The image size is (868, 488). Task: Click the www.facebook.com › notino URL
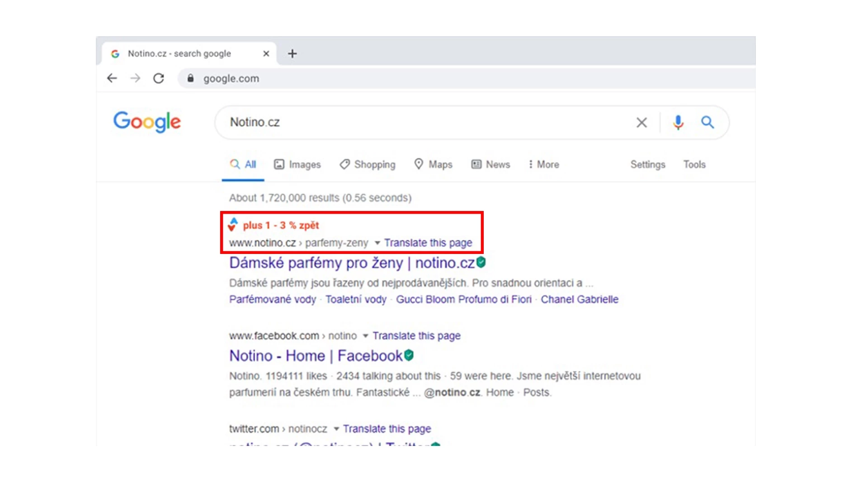click(293, 336)
